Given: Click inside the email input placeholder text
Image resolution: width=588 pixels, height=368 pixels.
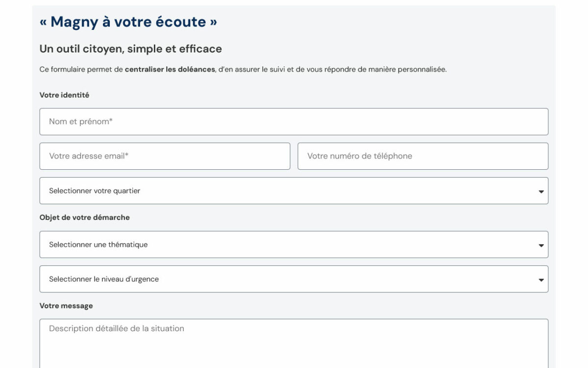Looking at the screenshot, I should pos(88,156).
